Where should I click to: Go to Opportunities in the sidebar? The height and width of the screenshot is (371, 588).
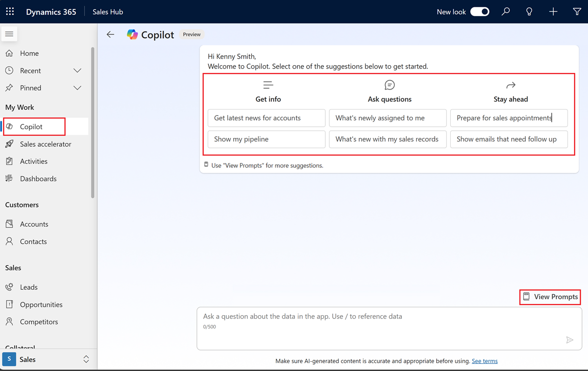coord(41,304)
